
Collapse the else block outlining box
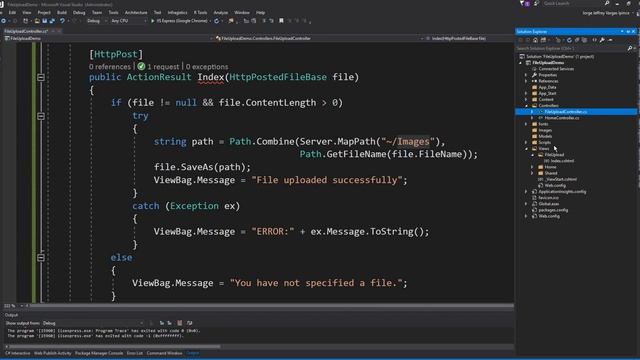pyautogui.click(x=41, y=258)
